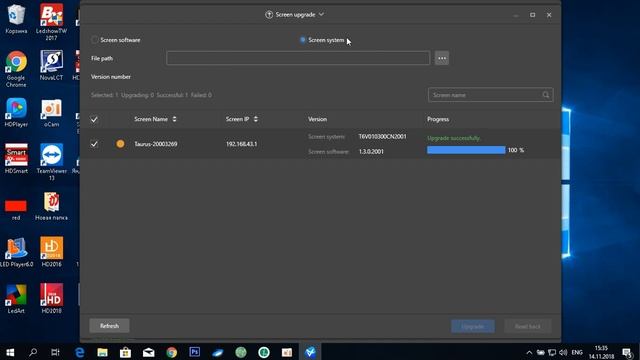Click the orange status dot for Taurus-20003269

120,144
